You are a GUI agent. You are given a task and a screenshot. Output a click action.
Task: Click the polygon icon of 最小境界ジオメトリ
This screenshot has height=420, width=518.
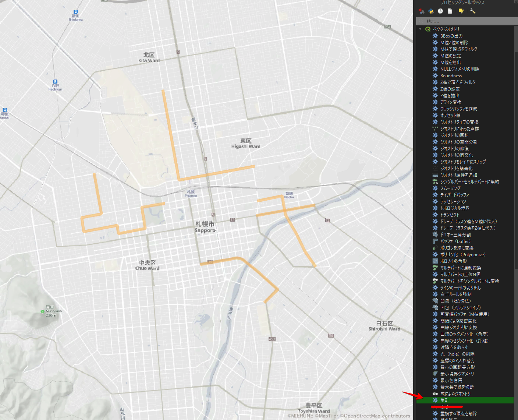coord(435,374)
